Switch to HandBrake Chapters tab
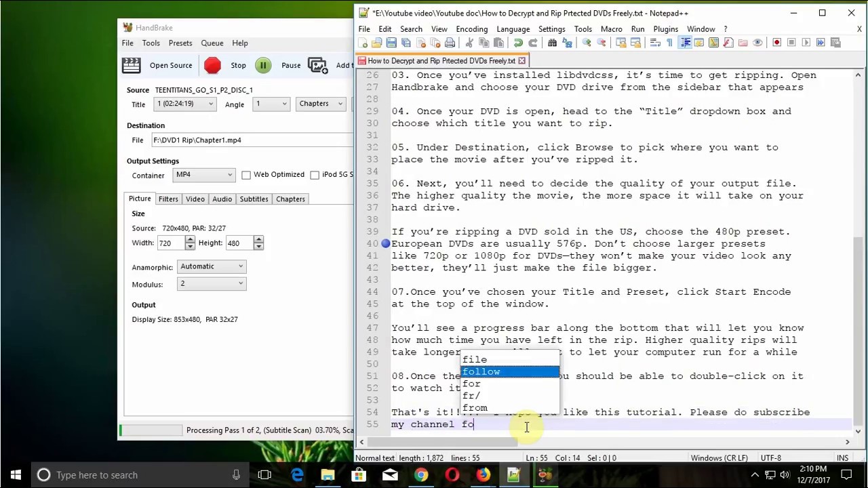 pos(290,199)
